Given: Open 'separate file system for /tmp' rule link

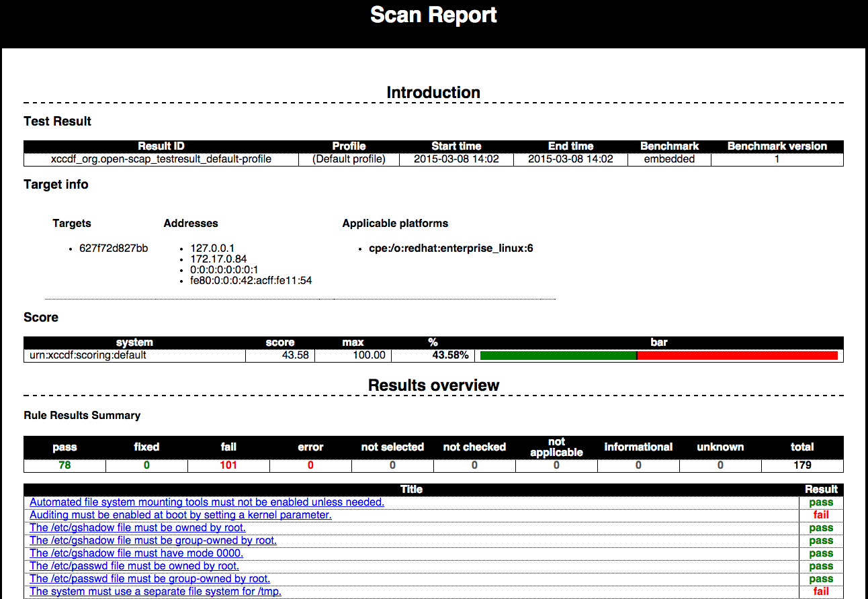Looking at the screenshot, I should tap(155, 592).
